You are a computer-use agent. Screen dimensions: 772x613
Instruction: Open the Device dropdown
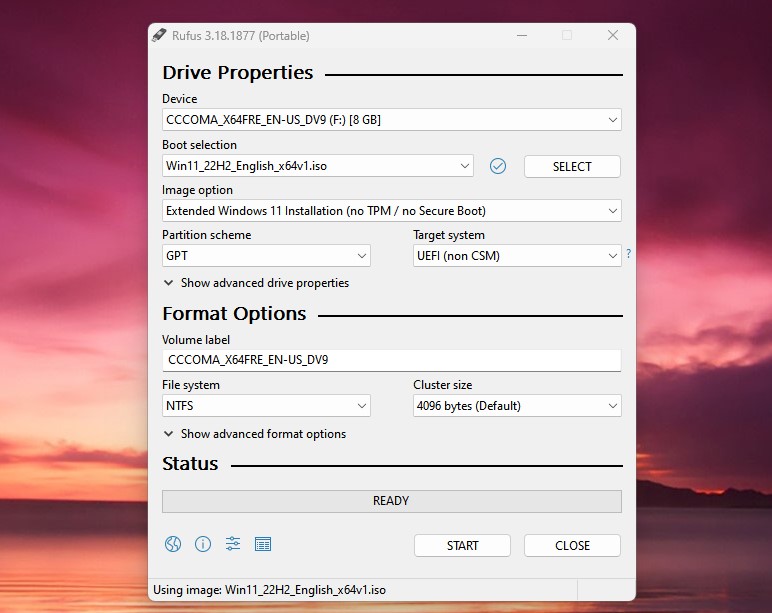coord(392,120)
